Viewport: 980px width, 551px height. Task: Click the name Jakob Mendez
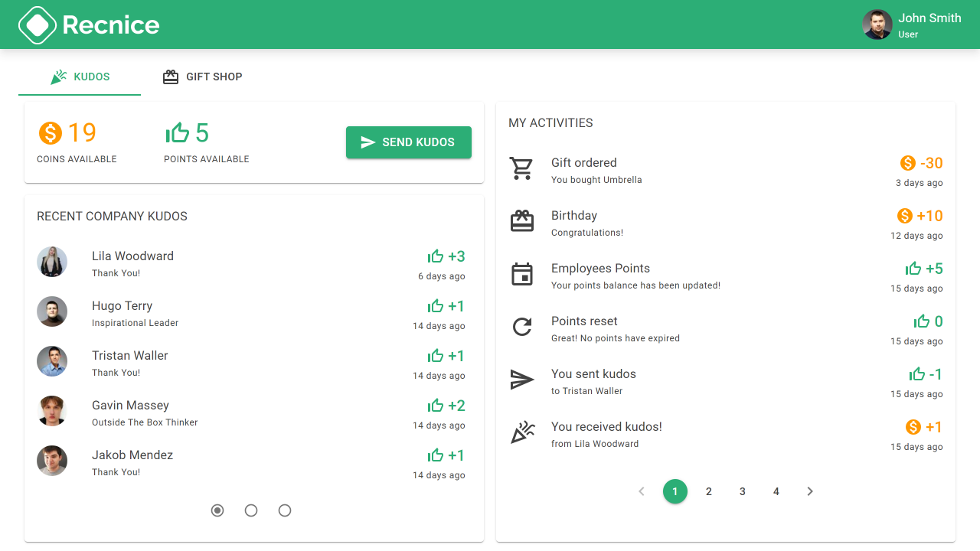tap(132, 455)
